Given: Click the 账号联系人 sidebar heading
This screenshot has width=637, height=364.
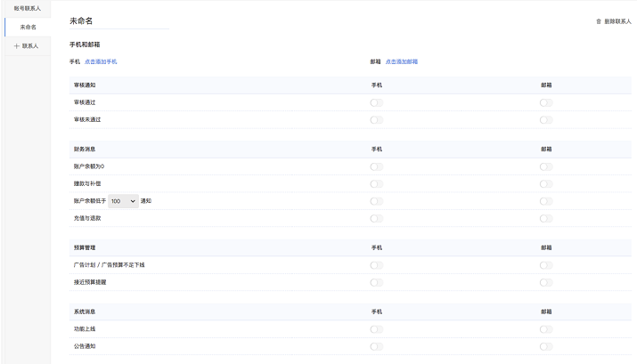Looking at the screenshot, I should click(27, 8).
